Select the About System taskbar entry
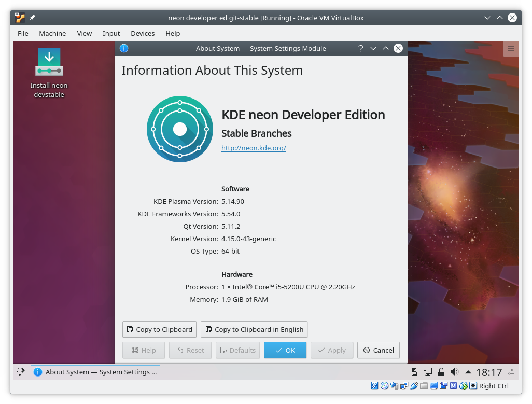 pos(95,372)
